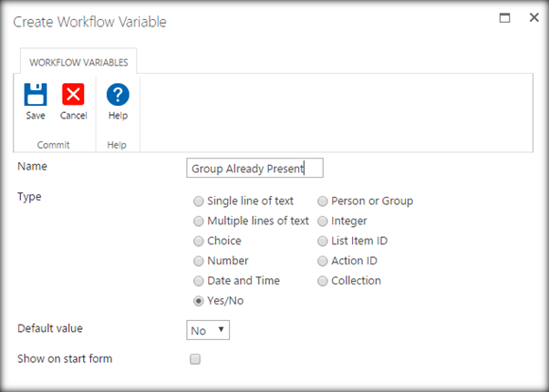Open the Default value dropdown
This screenshot has width=549, height=392.
(x=208, y=330)
